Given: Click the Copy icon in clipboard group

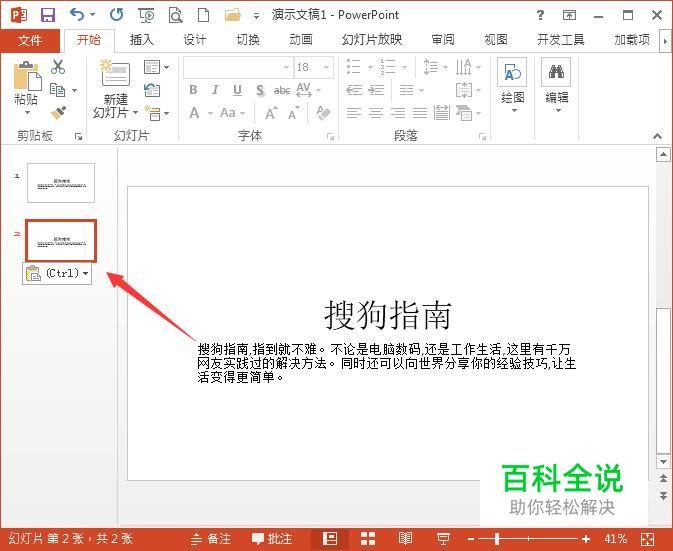Looking at the screenshot, I should coord(58,90).
